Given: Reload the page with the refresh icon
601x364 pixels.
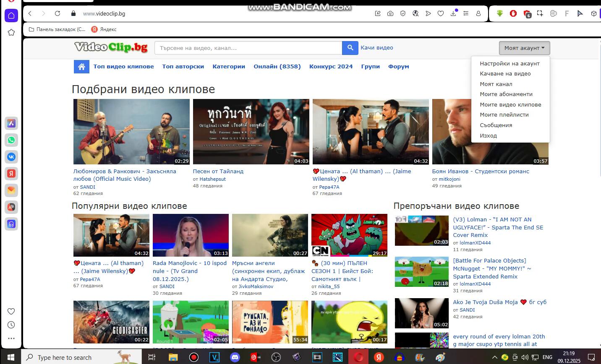Looking at the screenshot, I should pyautogui.click(x=57, y=13).
